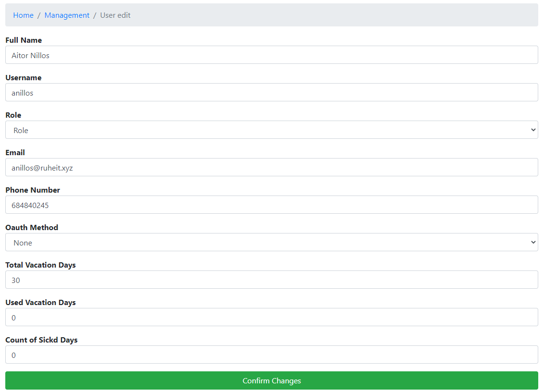Click the Oauth Method label
Screen dimensions: 544x392
point(32,227)
